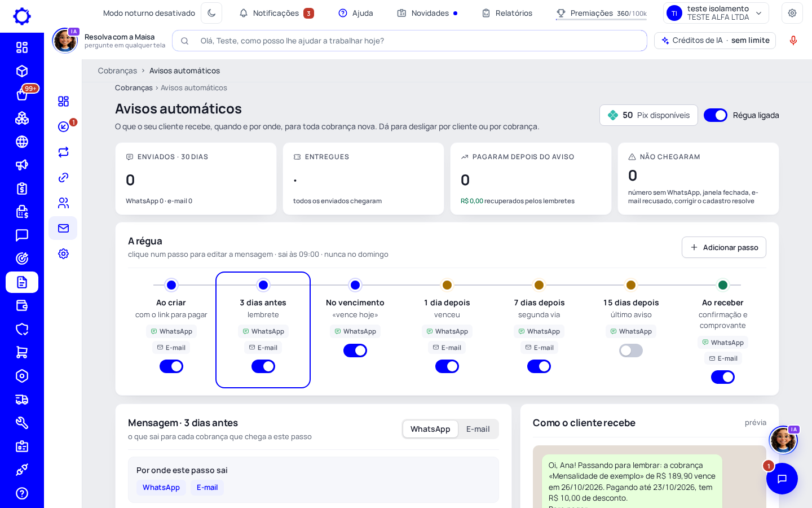Disable the No vencimento step toggle
This screenshot has width=812, height=508.
click(x=355, y=351)
